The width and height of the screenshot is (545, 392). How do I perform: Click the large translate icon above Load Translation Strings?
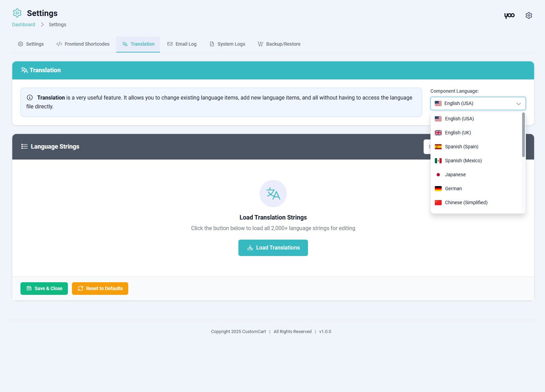[x=273, y=194]
